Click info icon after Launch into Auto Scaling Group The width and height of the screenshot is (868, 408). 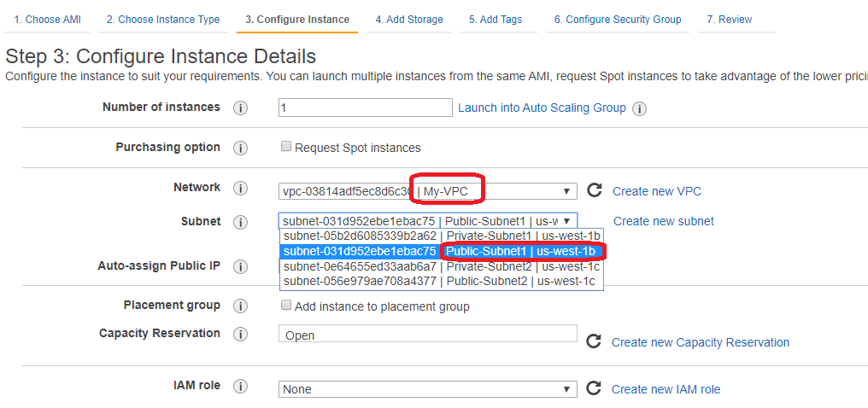tap(639, 108)
